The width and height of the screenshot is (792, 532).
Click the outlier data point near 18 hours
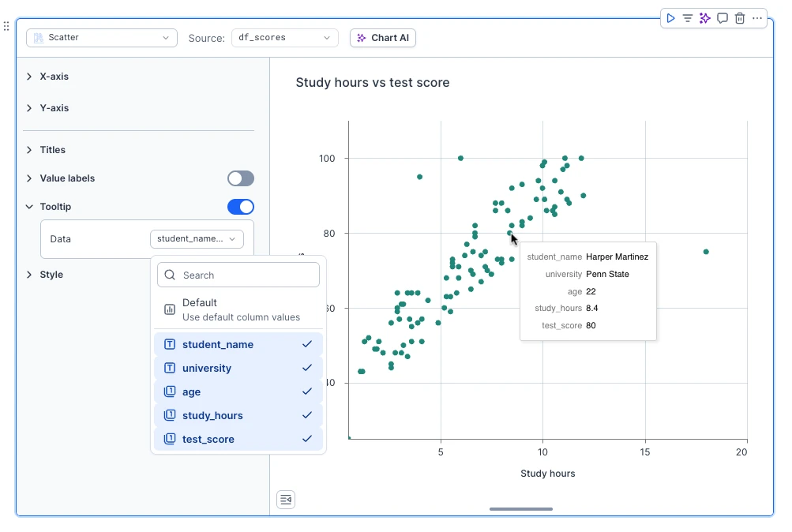(x=706, y=252)
